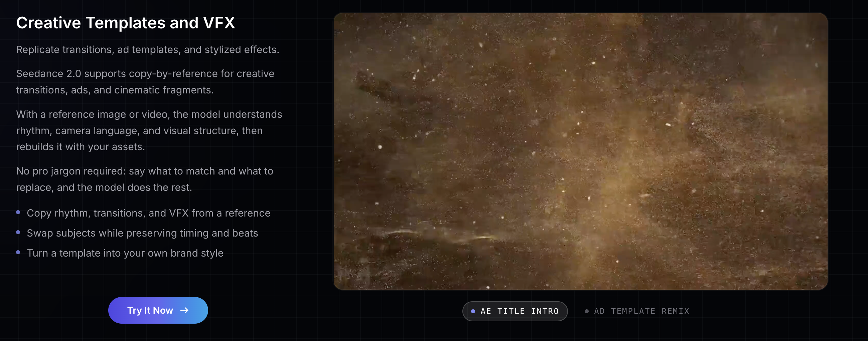The image size is (868, 341).
Task: Click the right-arrow glyph on the gradient button
Action: 184,310
